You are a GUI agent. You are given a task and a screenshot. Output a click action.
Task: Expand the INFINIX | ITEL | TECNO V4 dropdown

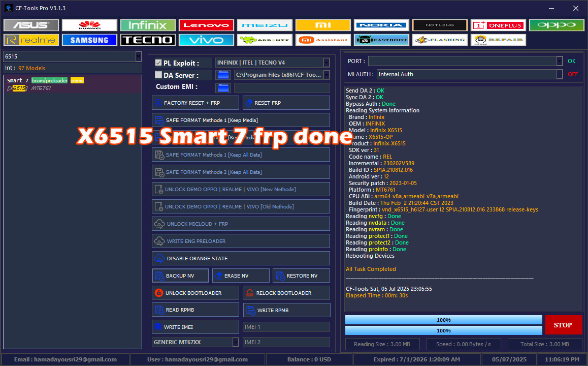pos(326,63)
